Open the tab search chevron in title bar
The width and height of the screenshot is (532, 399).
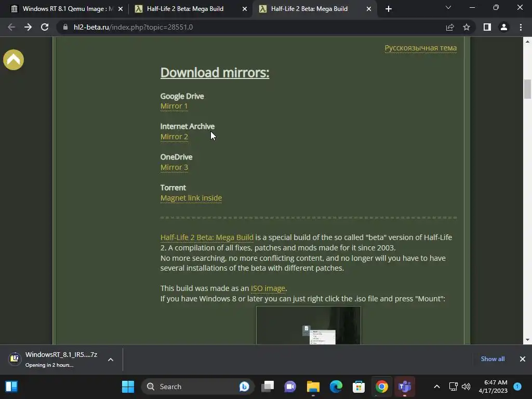tap(448, 7)
